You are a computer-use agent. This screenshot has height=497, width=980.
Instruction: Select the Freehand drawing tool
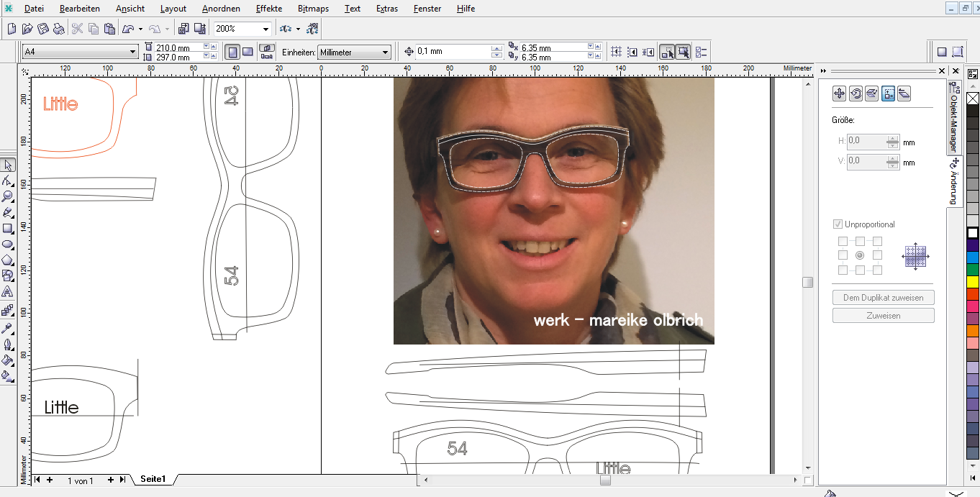coord(8,213)
